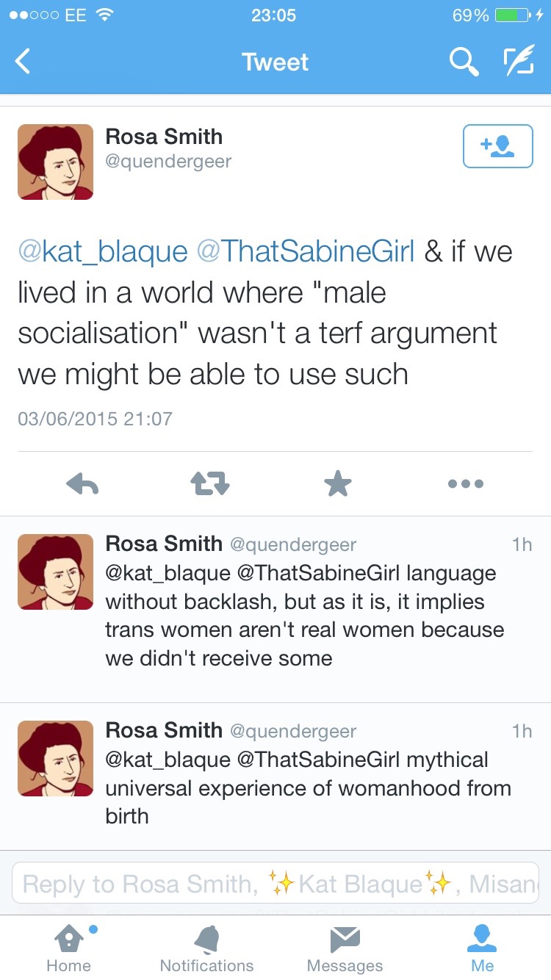Open more options ellipsis menu
Viewport: 551px width, 980px height.
coord(466,483)
